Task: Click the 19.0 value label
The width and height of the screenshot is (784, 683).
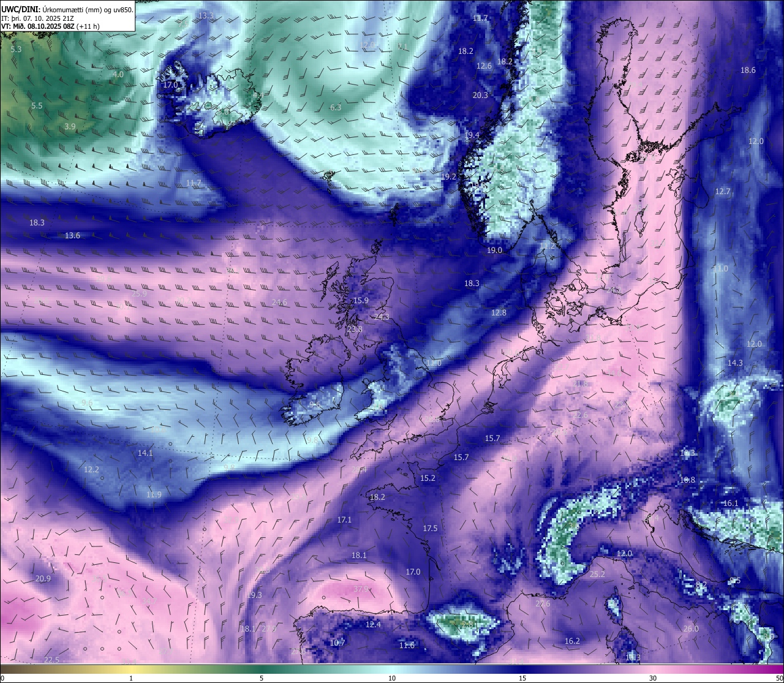Action: point(494,250)
